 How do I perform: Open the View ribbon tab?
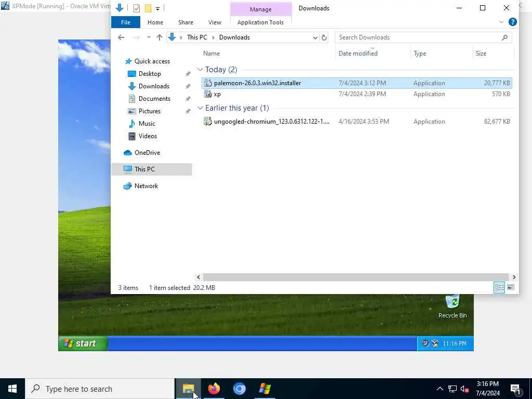(x=215, y=22)
